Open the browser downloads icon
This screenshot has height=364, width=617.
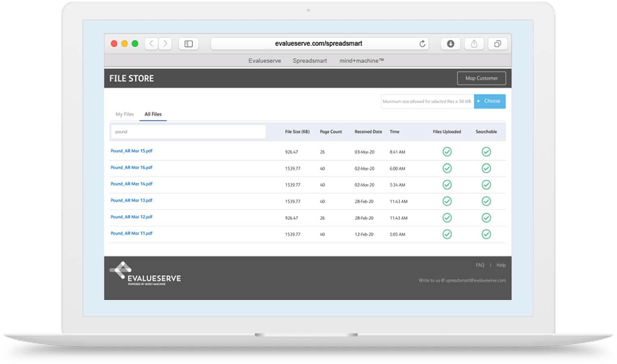(450, 44)
